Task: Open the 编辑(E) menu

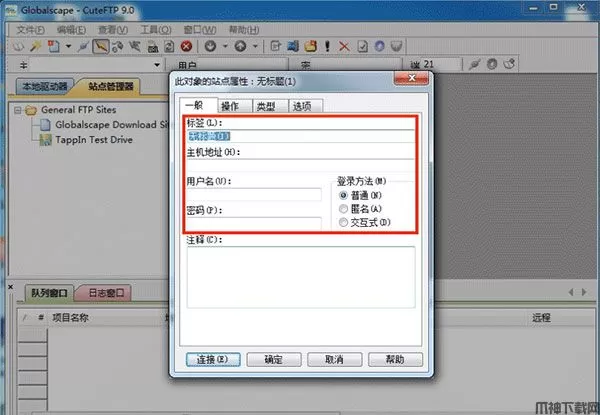Action: pyautogui.click(x=71, y=30)
